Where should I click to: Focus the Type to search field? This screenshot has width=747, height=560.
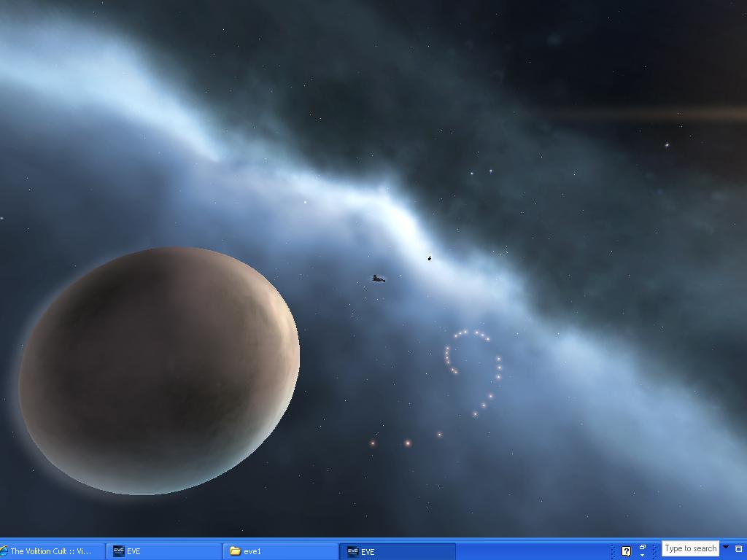pyautogui.click(x=690, y=548)
